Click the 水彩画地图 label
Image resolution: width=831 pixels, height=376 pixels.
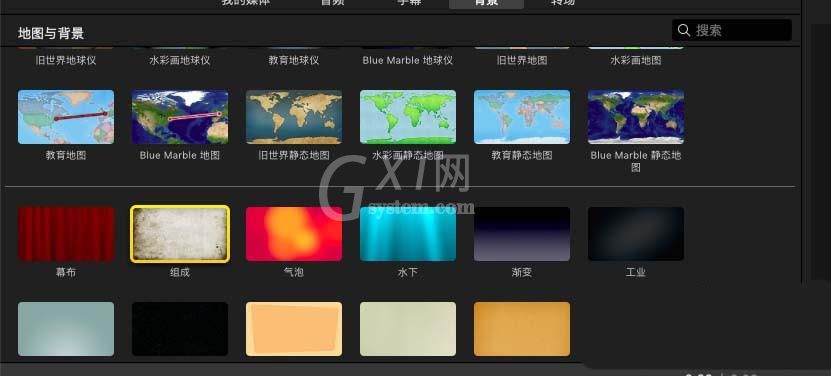tap(636, 60)
